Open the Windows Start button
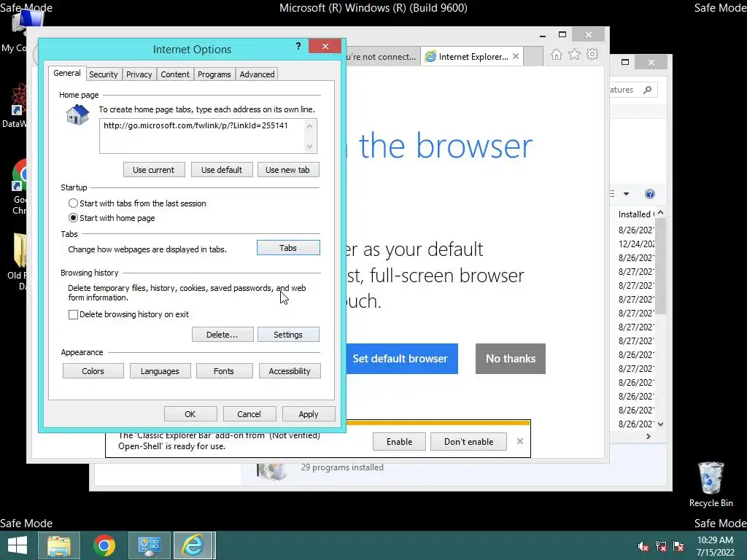 click(x=18, y=545)
